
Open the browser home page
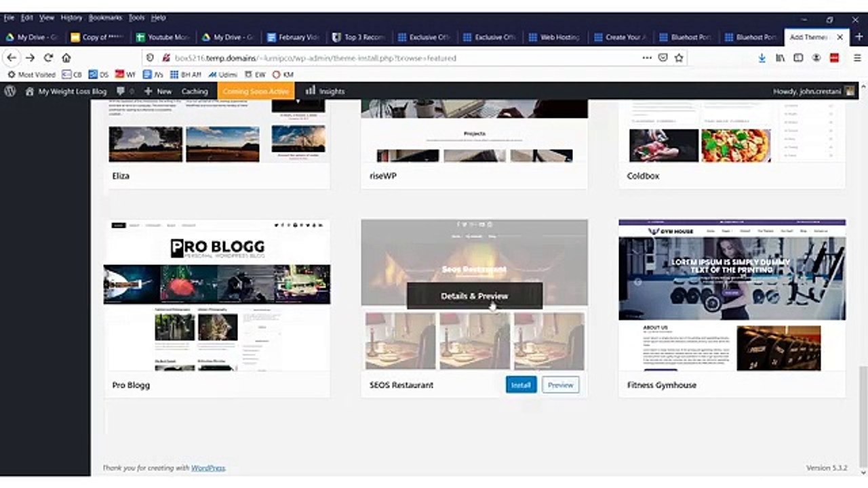(x=66, y=58)
